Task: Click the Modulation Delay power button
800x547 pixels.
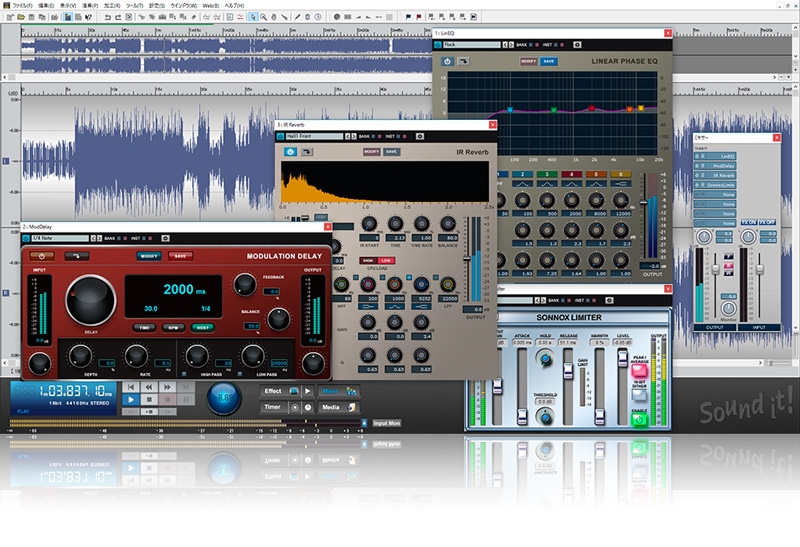Action: [x=39, y=255]
